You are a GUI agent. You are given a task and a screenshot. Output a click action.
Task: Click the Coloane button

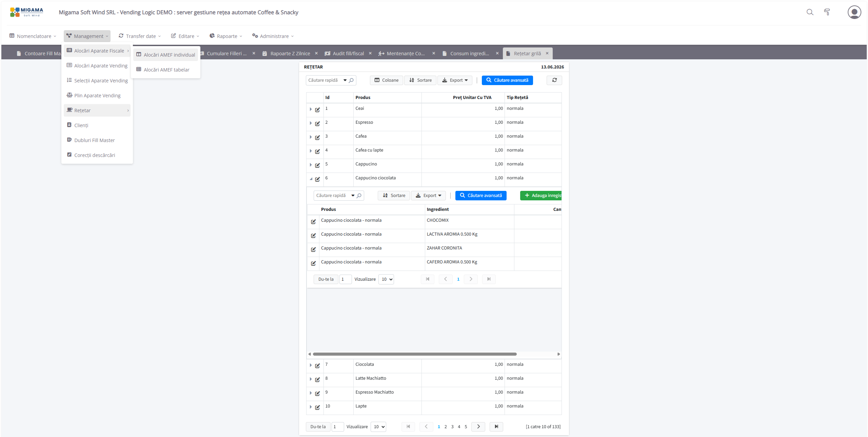(x=386, y=80)
